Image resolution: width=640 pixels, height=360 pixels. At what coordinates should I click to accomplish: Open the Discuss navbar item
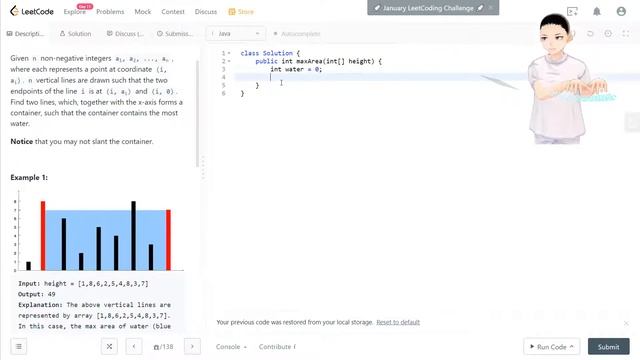[206, 12]
